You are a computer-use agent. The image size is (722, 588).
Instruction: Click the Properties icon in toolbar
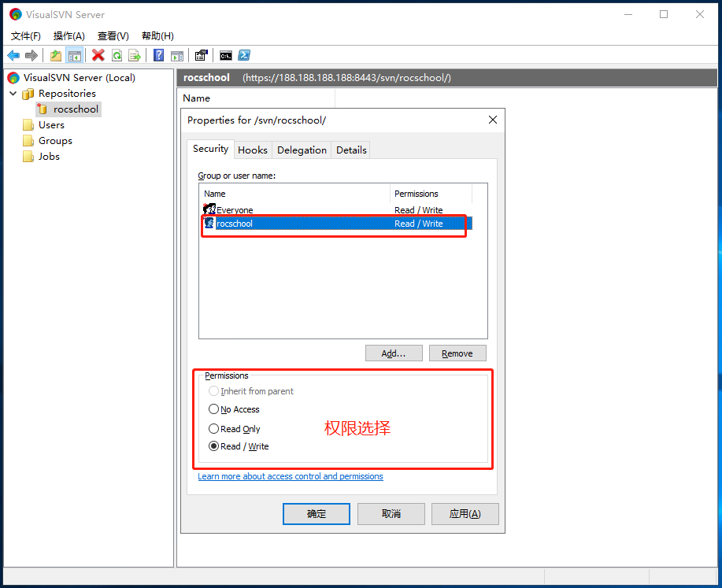[x=202, y=56]
